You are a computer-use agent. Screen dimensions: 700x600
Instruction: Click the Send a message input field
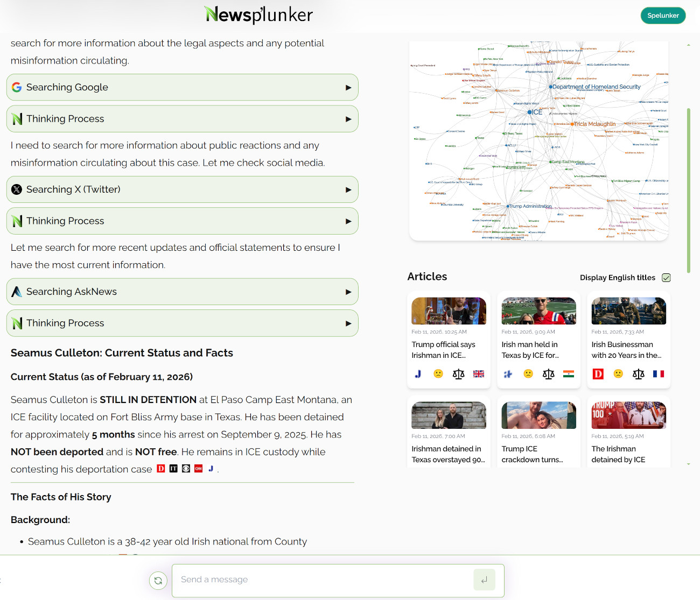tap(323, 580)
